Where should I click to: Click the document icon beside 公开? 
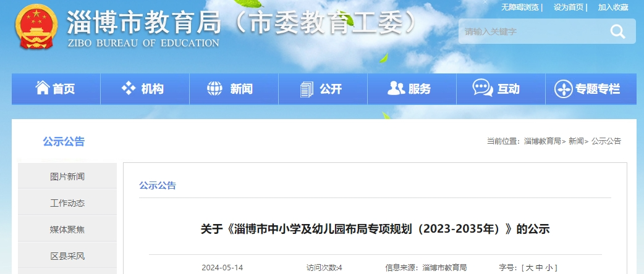[307, 89]
